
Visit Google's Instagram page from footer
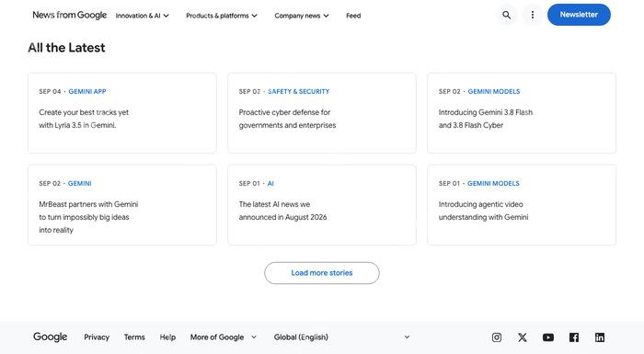point(497,337)
